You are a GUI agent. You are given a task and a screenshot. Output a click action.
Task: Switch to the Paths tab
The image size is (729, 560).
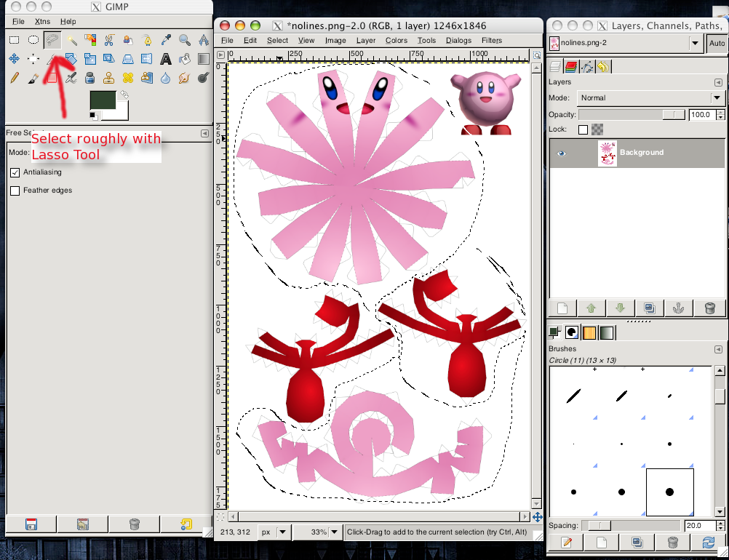pyautogui.click(x=587, y=67)
